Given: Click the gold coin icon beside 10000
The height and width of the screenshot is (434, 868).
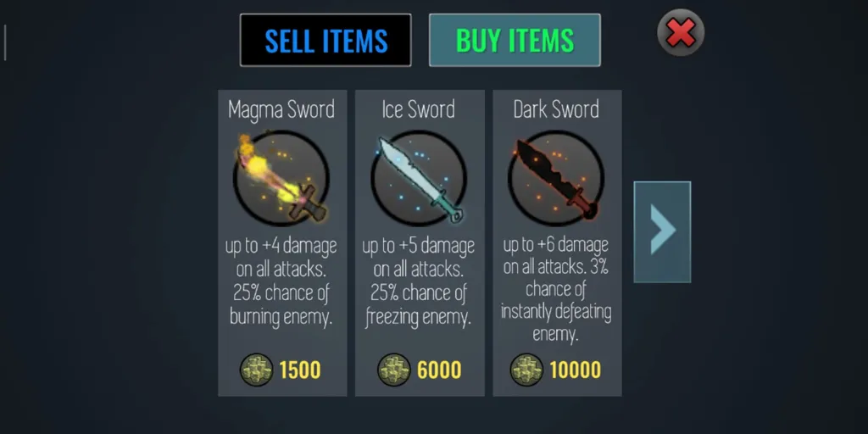Looking at the screenshot, I should coord(526,370).
